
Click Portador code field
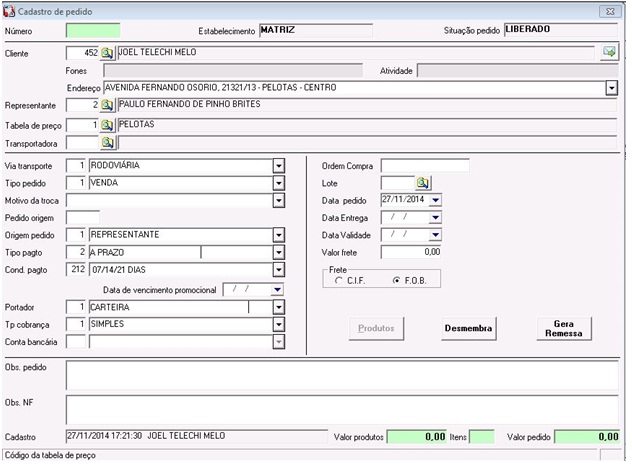click(76, 307)
